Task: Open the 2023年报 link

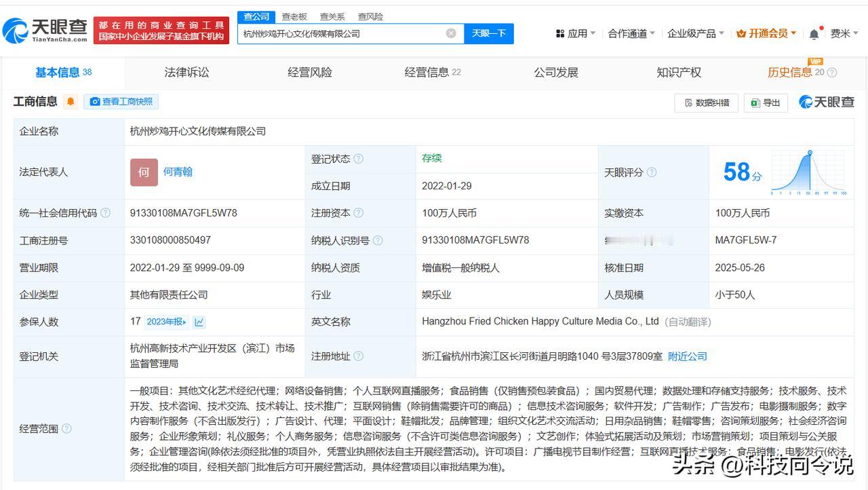Action: coord(167,322)
